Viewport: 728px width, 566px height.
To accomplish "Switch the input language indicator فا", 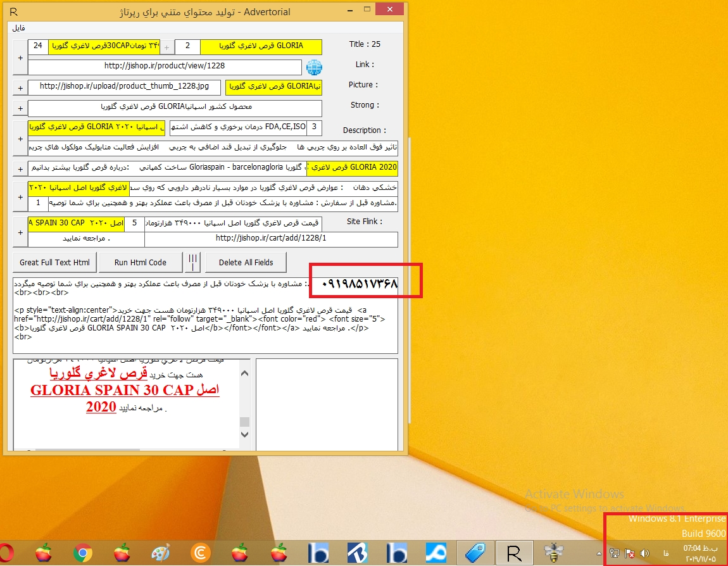I will 666,553.
